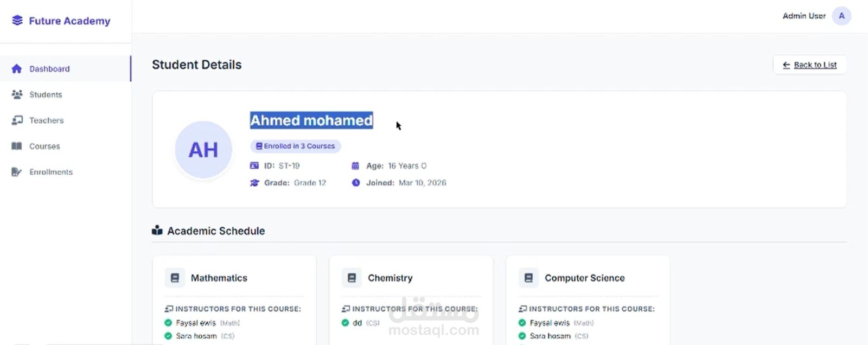Click the Academic Schedule section heading
This screenshot has height=345, width=868.
click(x=216, y=231)
